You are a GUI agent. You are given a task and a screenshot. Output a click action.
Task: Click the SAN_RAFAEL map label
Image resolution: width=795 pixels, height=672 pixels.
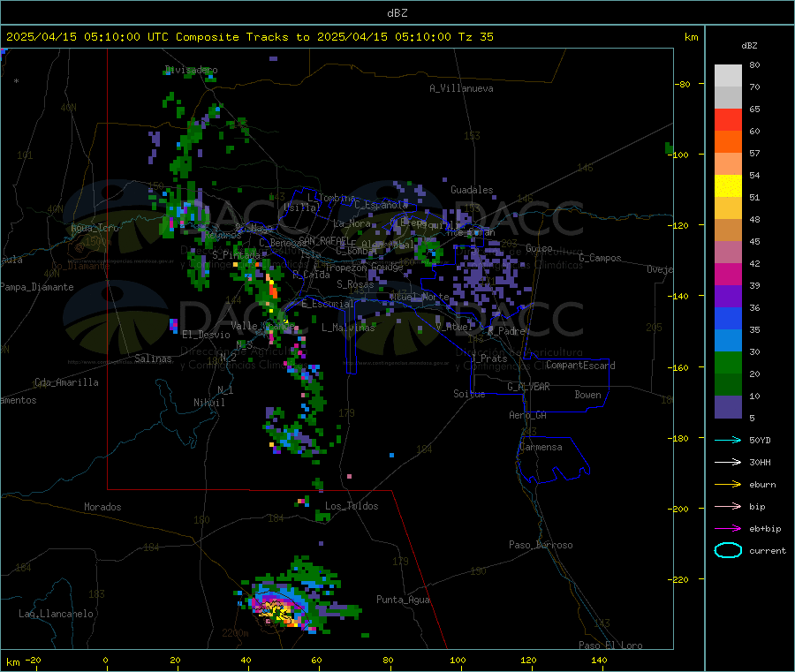point(324,240)
